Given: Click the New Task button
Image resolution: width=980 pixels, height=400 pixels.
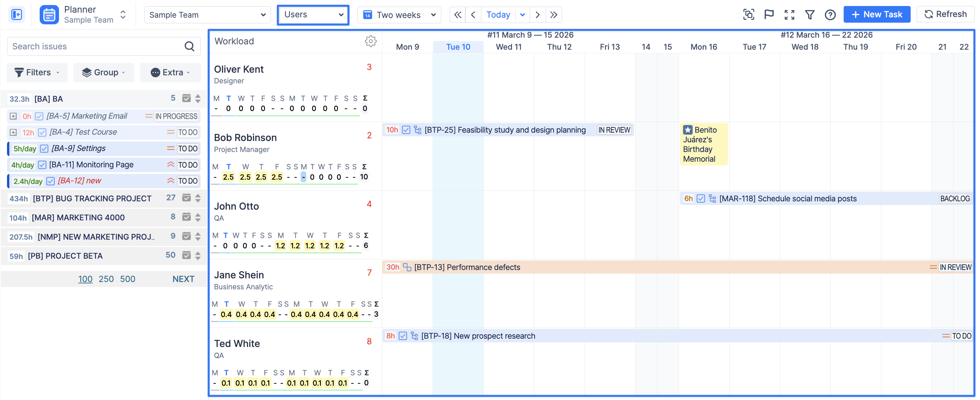Looking at the screenshot, I should click(877, 14).
